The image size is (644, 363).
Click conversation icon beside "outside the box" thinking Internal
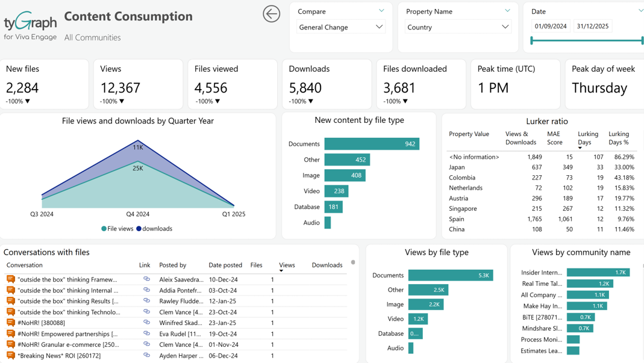(x=11, y=290)
